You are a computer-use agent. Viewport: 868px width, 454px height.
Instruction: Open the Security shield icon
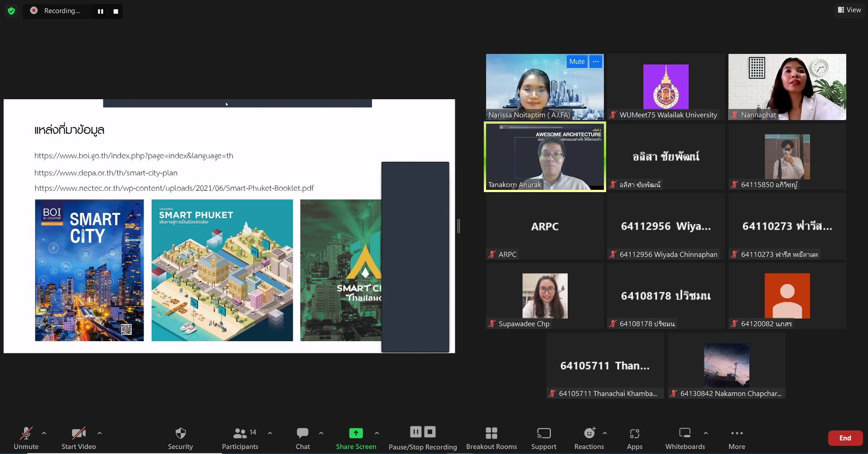click(x=180, y=434)
